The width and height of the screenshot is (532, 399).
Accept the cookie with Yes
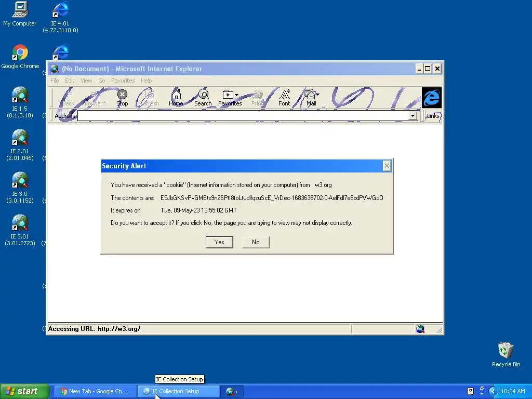pos(219,242)
